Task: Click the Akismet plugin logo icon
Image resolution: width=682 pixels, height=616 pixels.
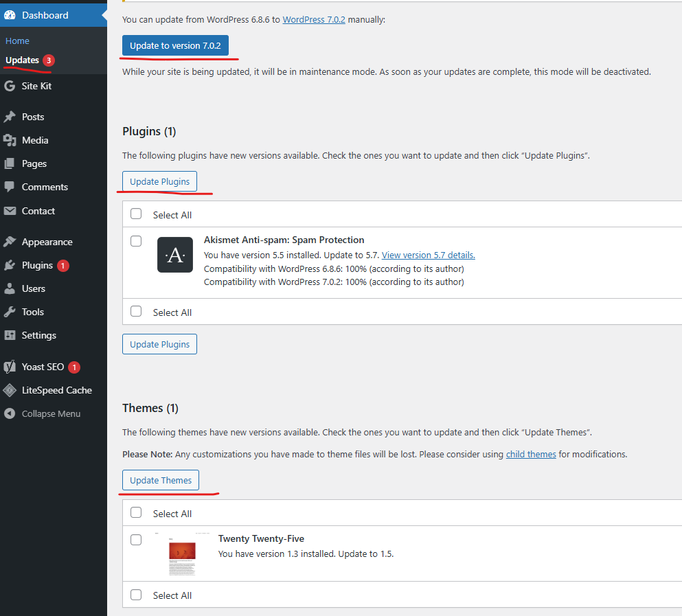Action: coord(175,255)
